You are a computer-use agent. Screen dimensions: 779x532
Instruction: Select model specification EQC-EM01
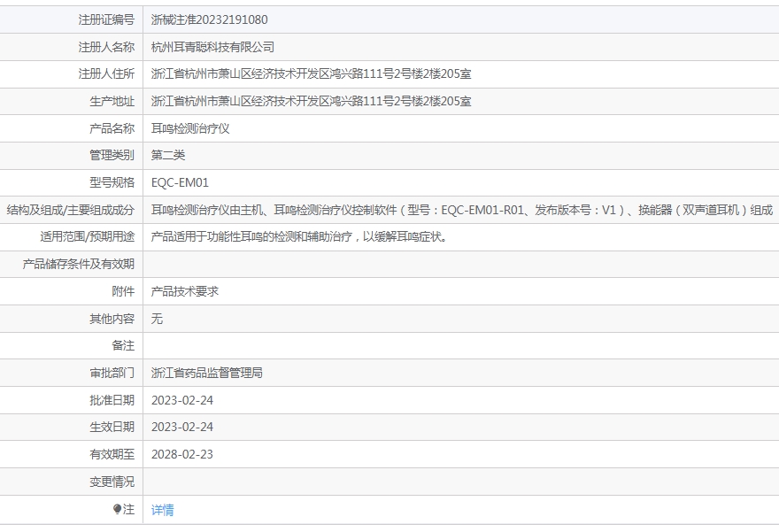(x=180, y=183)
